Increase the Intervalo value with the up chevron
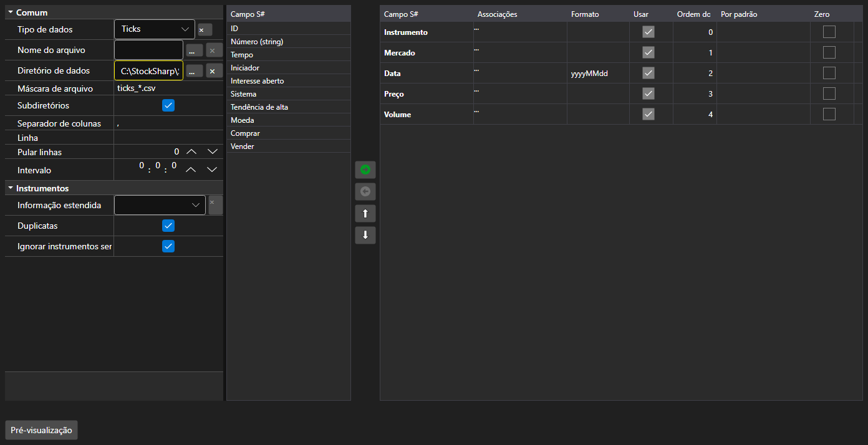The image size is (868, 445). point(191,170)
